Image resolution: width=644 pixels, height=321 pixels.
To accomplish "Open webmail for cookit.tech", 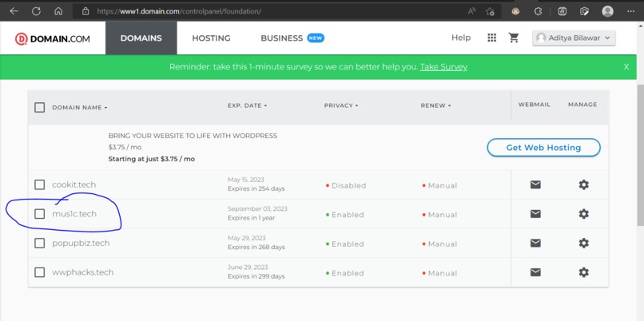I will click(x=535, y=185).
